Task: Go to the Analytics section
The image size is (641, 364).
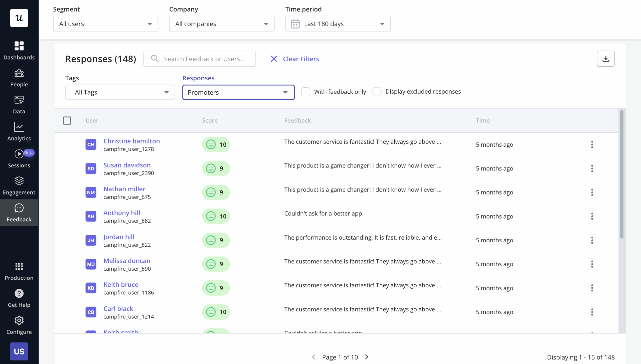Action: (19, 131)
